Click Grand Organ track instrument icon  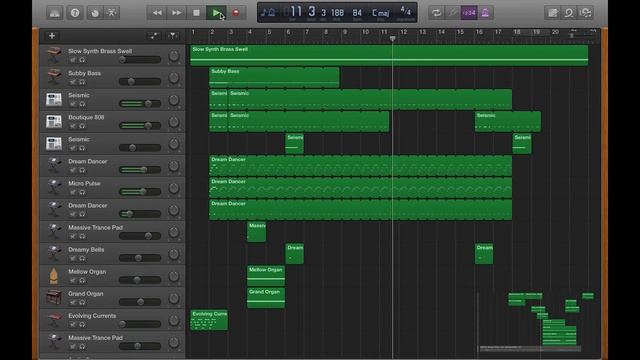pyautogui.click(x=54, y=297)
